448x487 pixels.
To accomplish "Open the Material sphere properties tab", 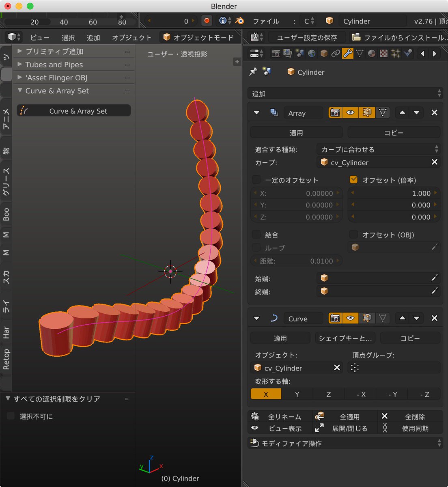I will pyautogui.click(x=372, y=53).
